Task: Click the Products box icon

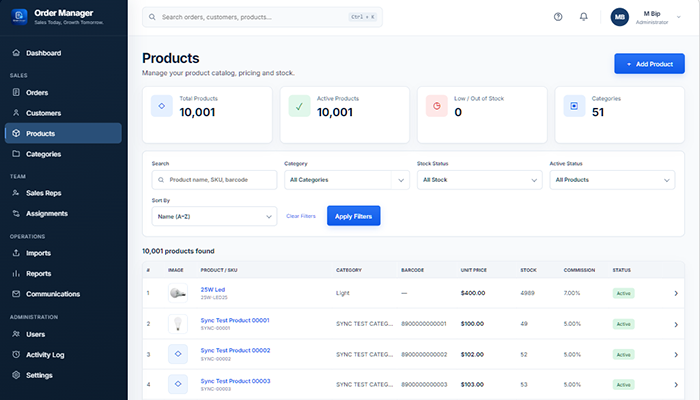Action: click(x=16, y=133)
